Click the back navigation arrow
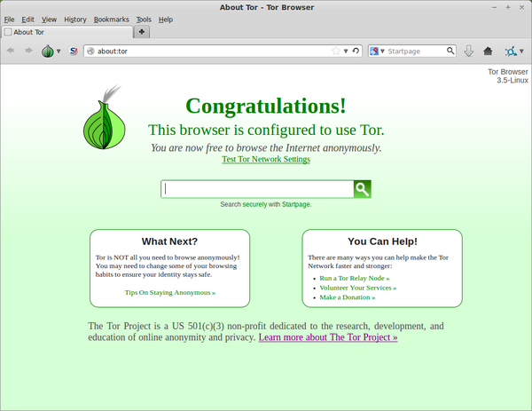 tap(11, 51)
